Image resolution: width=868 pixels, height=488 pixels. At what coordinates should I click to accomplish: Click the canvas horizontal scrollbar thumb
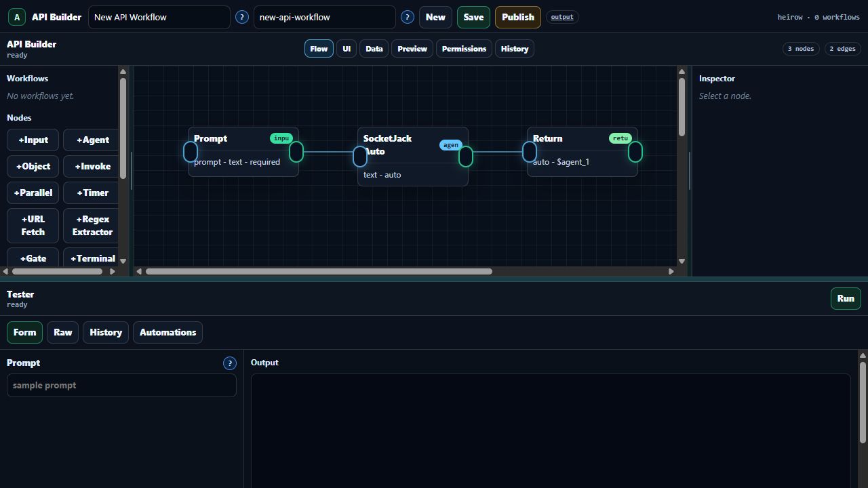coord(319,272)
